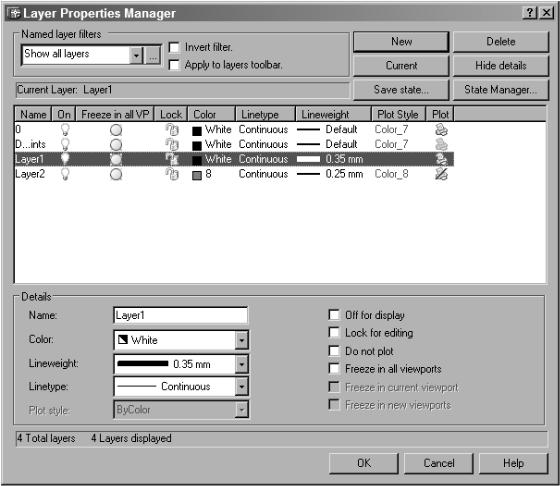Click the Cancel button
This screenshot has height=486, width=560.
point(439,463)
